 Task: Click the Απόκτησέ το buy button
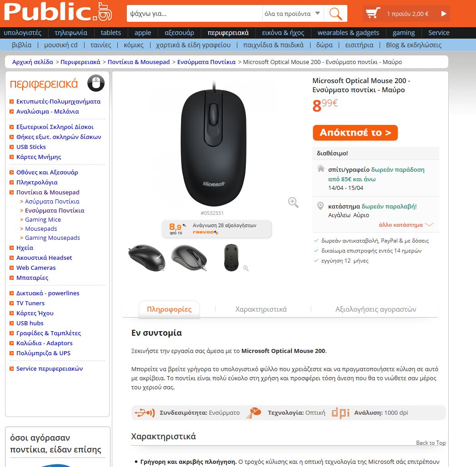355,133
